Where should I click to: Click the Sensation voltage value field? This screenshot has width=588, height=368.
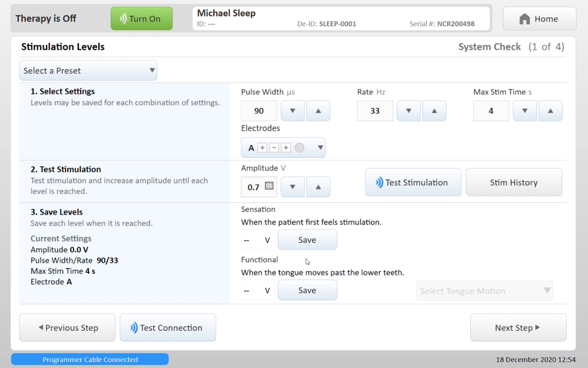pyautogui.click(x=258, y=240)
